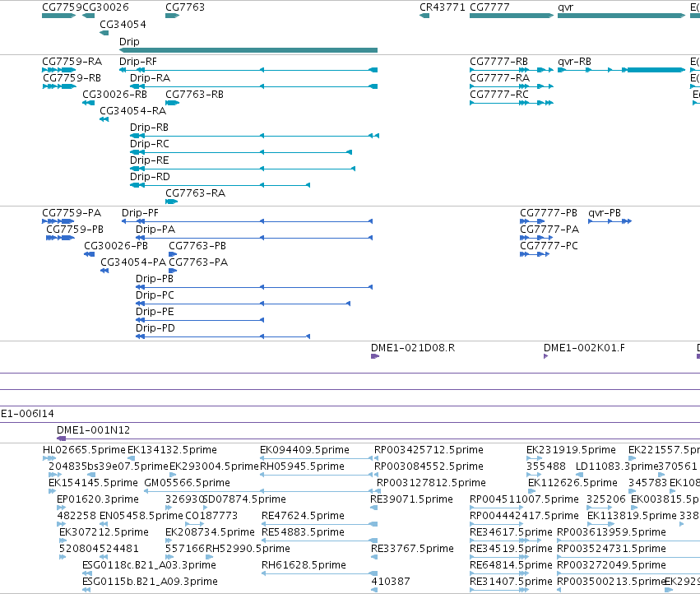Image resolution: width=700 pixels, height=594 pixels.
Task: Click the qvr gene bar
Action: click(x=621, y=16)
